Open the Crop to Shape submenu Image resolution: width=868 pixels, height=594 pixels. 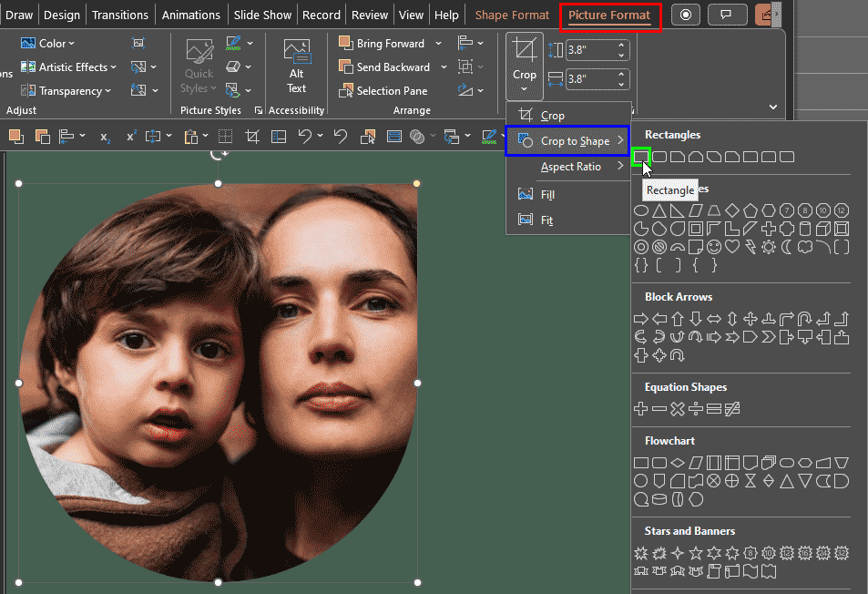tap(567, 141)
